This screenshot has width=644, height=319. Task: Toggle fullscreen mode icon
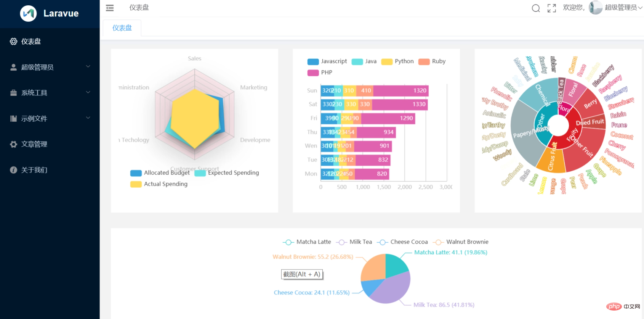tap(551, 8)
